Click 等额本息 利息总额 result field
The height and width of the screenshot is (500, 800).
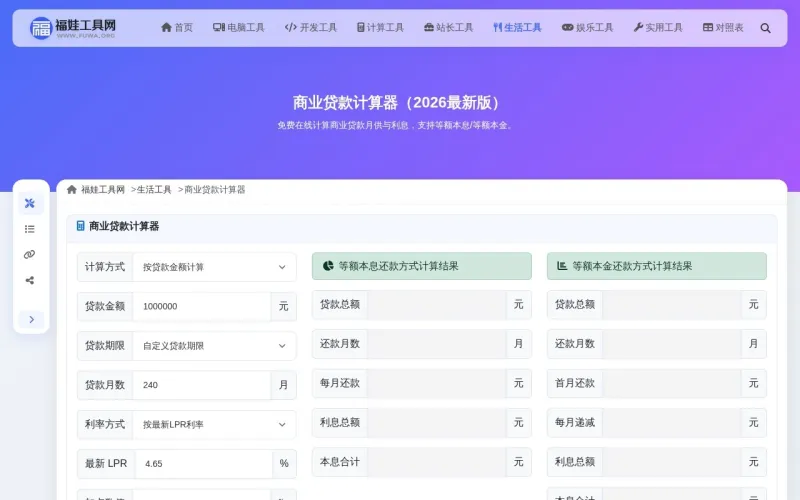pyautogui.click(x=437, y=422)
